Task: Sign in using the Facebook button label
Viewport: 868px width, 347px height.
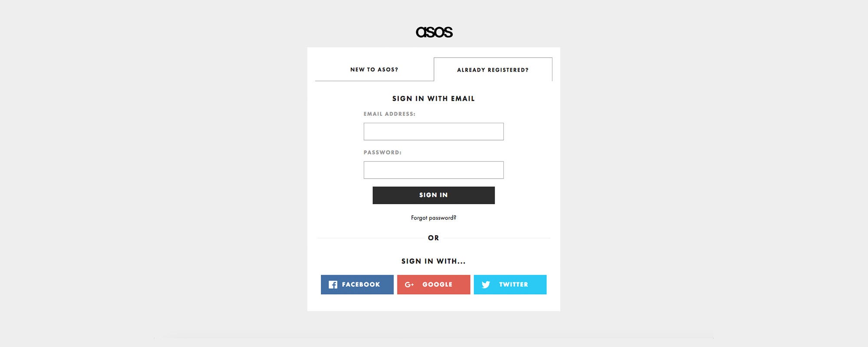Action: coord(361,285)
